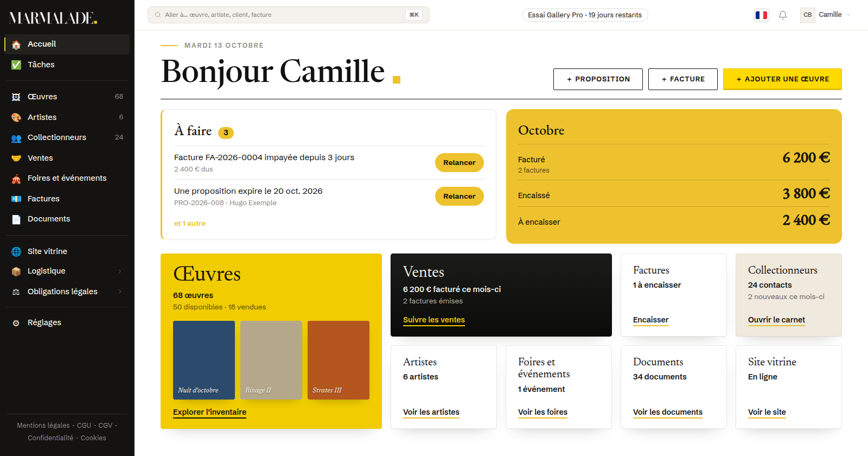The width and height of the screenshot is (868, 456).
Task: Show more tasks via 'et 1 autre'
Action: point(190,224)
